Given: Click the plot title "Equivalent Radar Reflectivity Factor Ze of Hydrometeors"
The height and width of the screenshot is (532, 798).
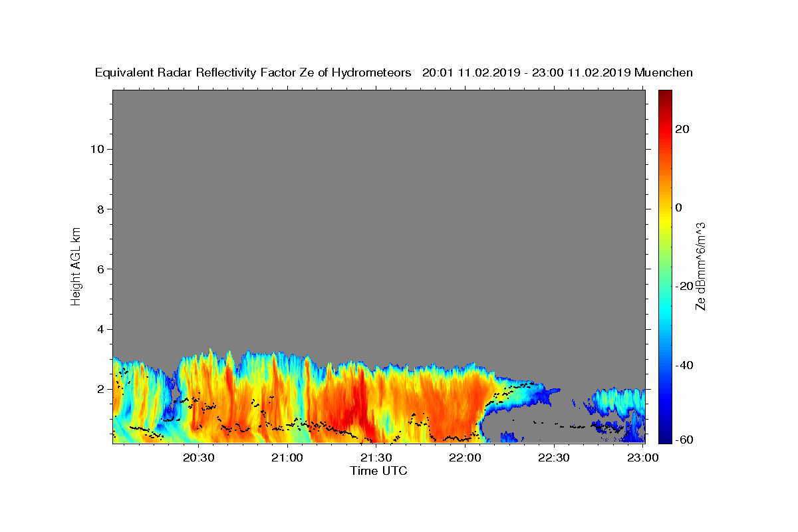Looking at the screenshot, I should point(253,73).
